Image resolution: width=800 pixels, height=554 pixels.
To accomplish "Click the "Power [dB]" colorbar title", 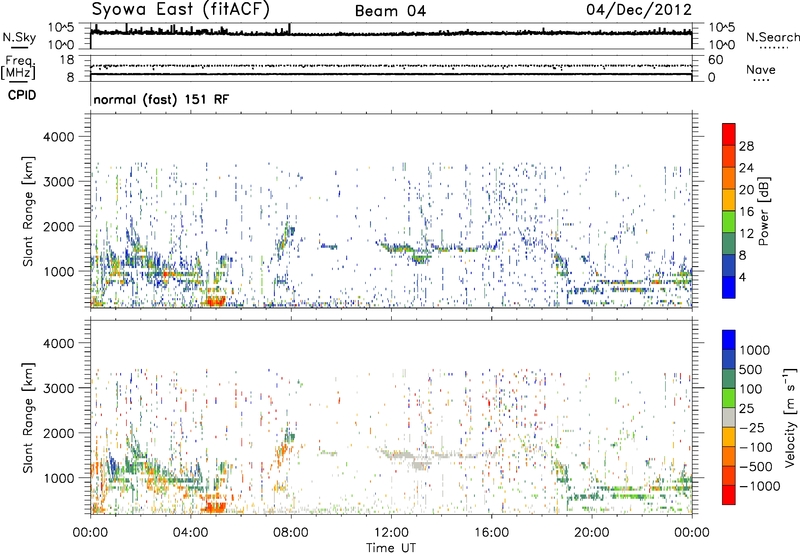I will [x=763, y=211].
